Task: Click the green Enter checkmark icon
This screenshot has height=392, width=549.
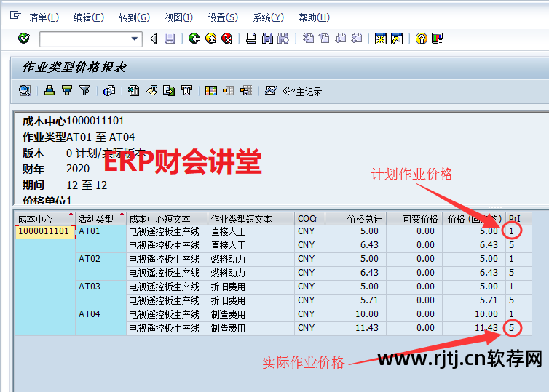Action: tap(24, 38)
